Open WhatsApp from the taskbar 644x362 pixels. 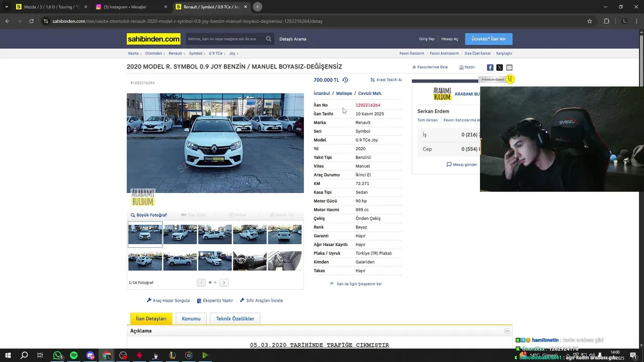click(x=57, y=355)
